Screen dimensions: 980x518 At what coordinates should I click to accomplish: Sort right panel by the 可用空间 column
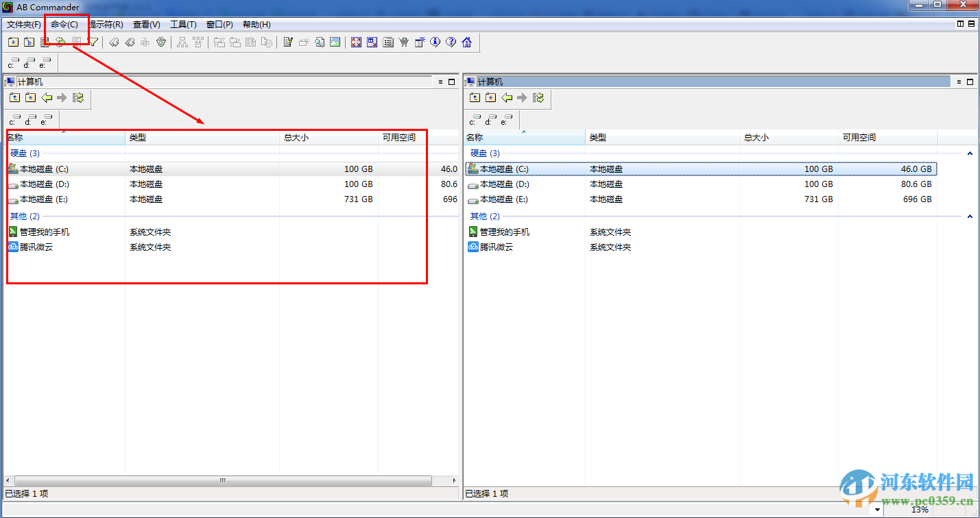click(887, 138)
